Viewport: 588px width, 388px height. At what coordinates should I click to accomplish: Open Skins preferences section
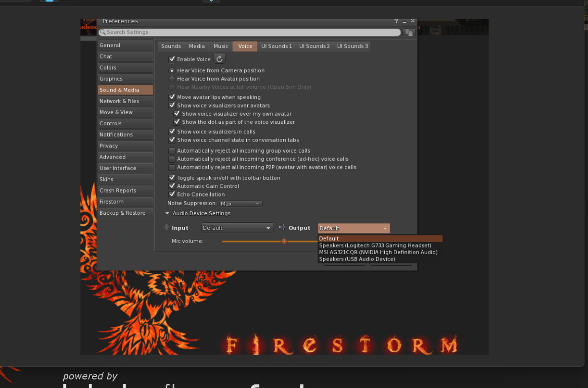pos(125,179)
